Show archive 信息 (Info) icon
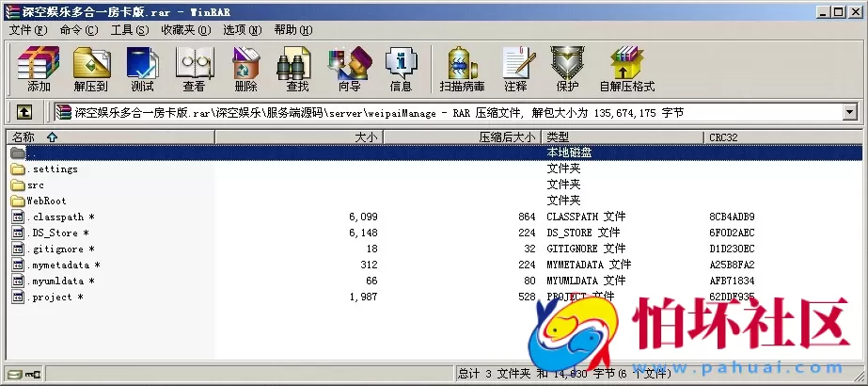 point(401,69)
